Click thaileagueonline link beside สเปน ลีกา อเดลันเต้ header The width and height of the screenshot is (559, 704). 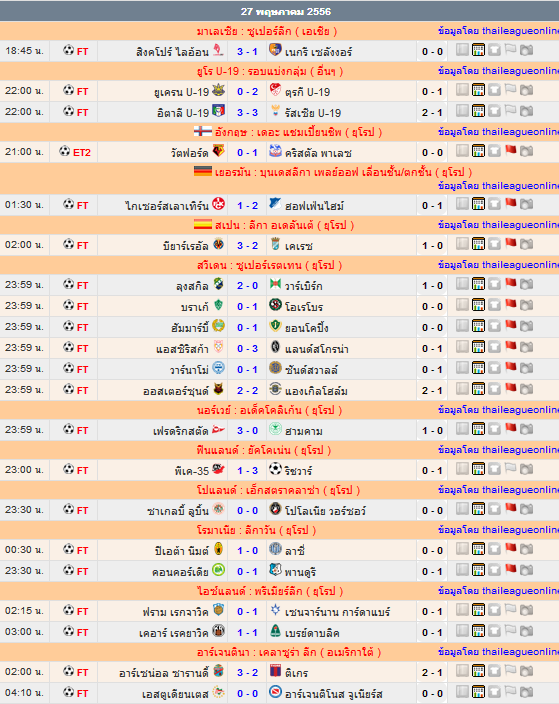498,224
